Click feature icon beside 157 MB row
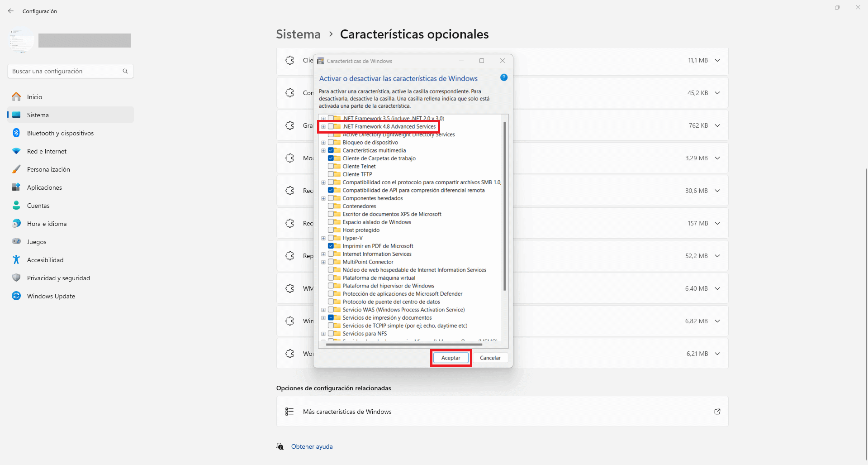Image resolution: width=868 pixels, height=465 pixels. 290,223
